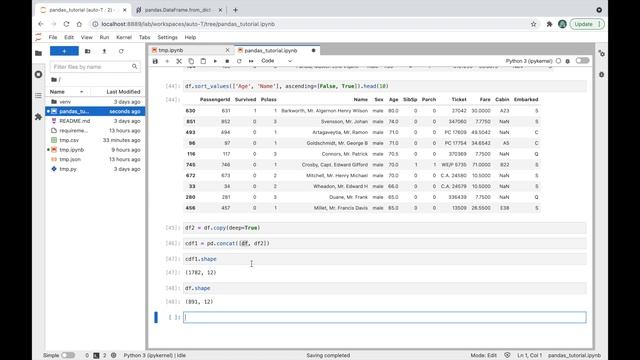Open the Property Inspector right sidebar icon
Viewport: 640px width, 360px height.
click(x=602, y=53)
